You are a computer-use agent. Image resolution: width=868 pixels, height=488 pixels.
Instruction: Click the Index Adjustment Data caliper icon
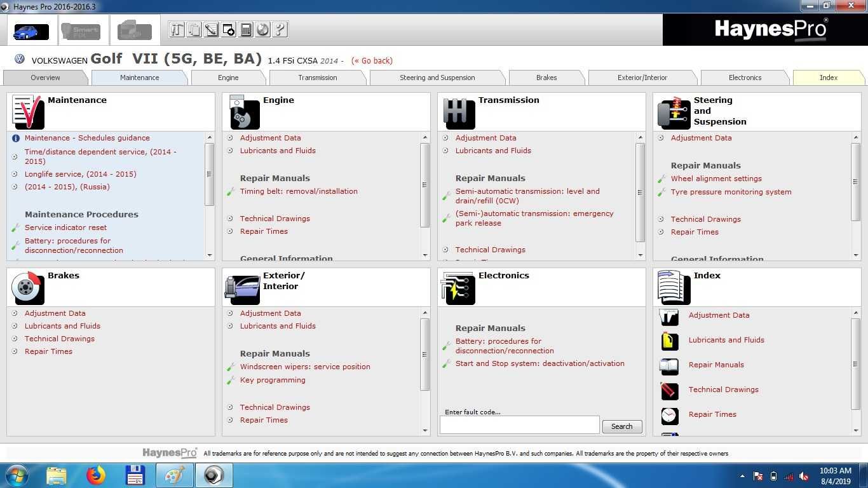(669, 316)
